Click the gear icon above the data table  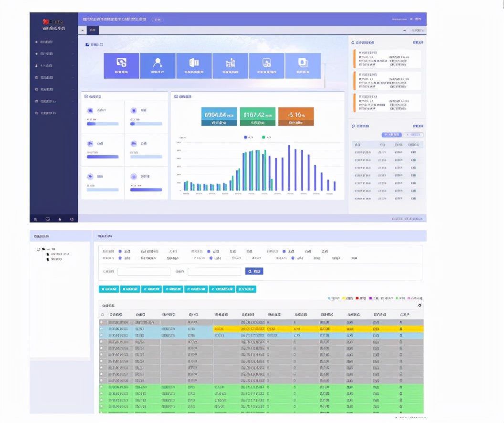coord(420,305)
